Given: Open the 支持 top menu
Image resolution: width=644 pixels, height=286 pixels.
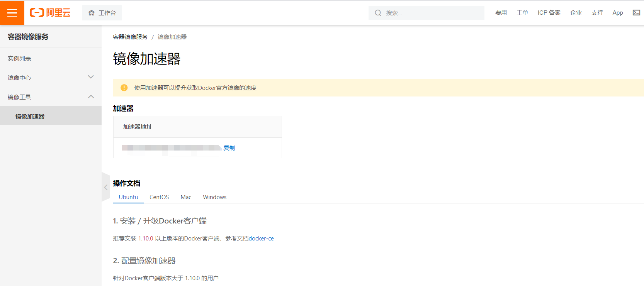Looking at the screenshot, I should click(x=597, y=13).
